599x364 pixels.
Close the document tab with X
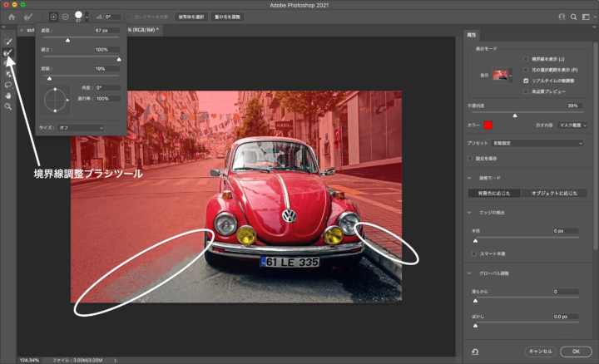(x=22, y=30)
